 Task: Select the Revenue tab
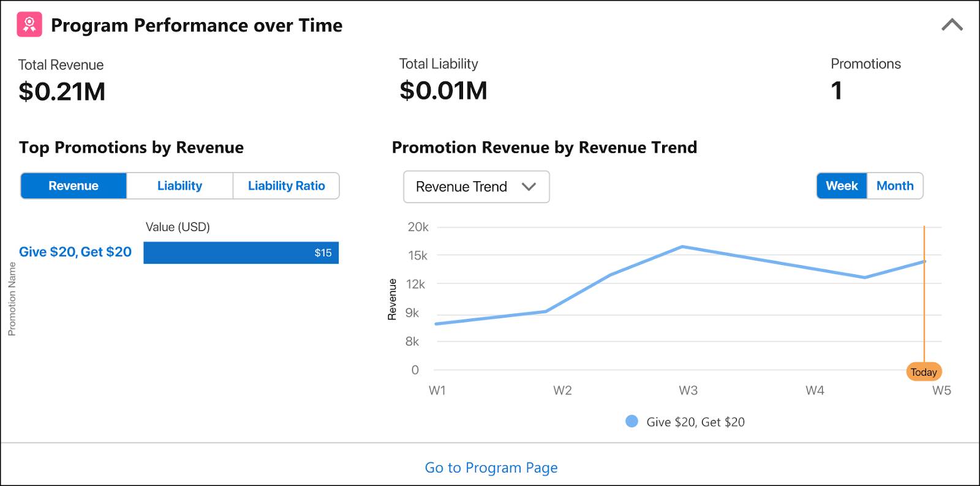click(x=73, y=185)
